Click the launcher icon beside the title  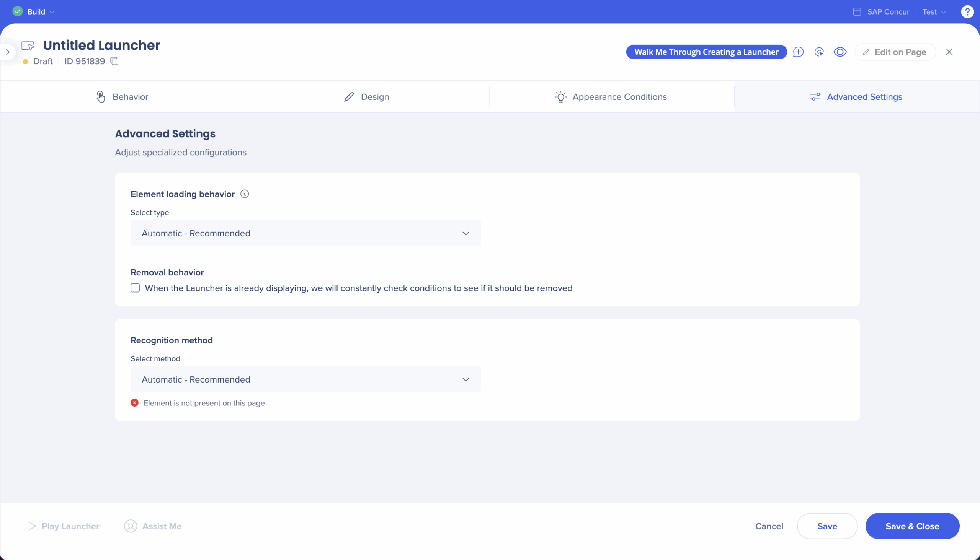(x=28, y=46)
